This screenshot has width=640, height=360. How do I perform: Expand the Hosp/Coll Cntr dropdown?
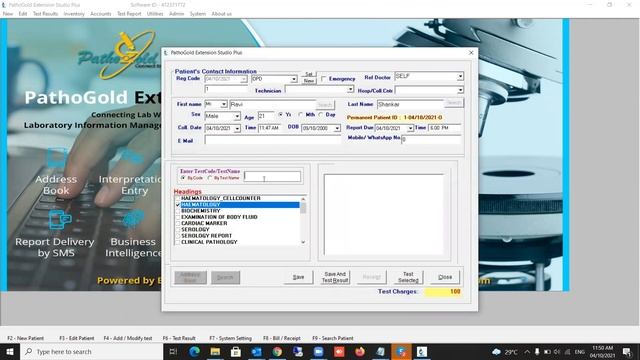tap(460, 90)
